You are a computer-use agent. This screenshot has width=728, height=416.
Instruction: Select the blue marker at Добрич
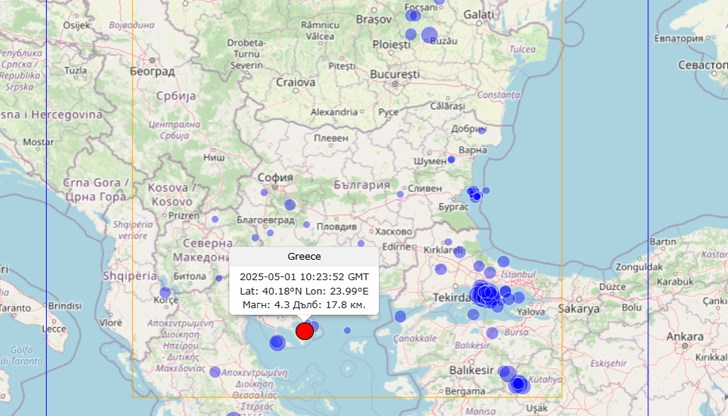[482, 130]
